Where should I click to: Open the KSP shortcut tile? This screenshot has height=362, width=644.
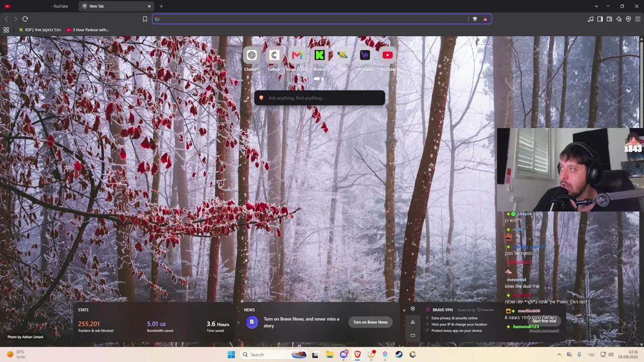(x=342, y=55)
